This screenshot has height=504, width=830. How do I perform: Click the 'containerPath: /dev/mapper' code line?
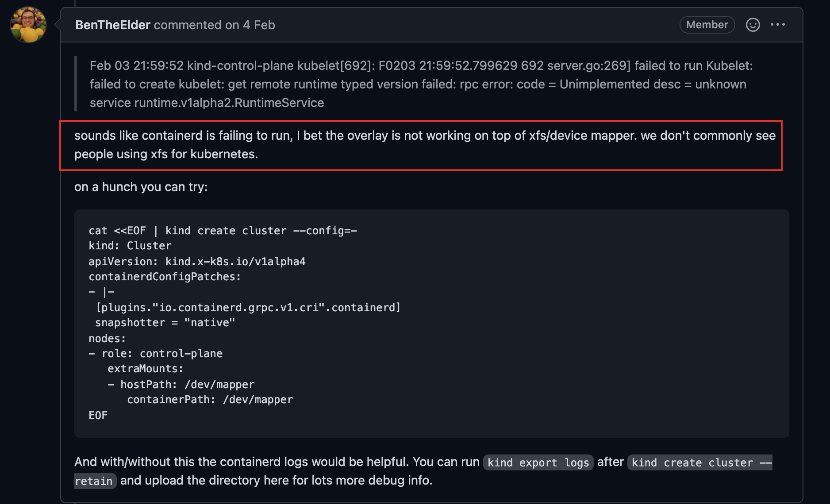210,400
